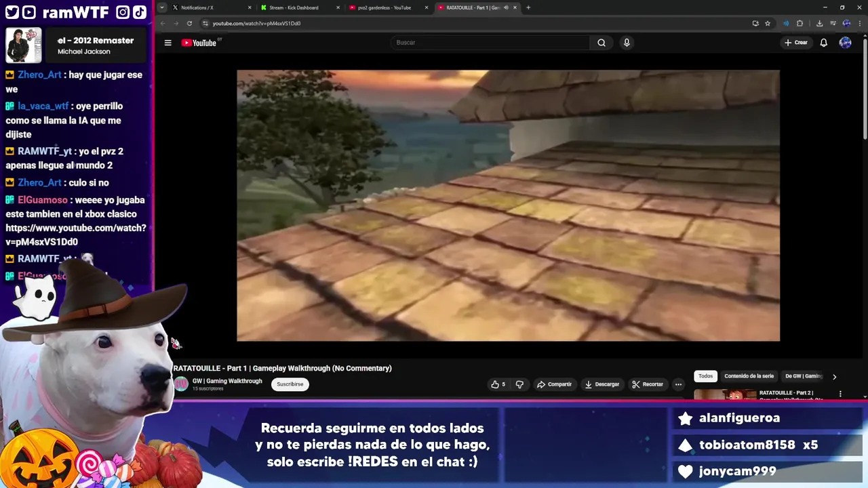
Task: Click the '15 suscriptores' subscriber count text
Action: (208, 388)
